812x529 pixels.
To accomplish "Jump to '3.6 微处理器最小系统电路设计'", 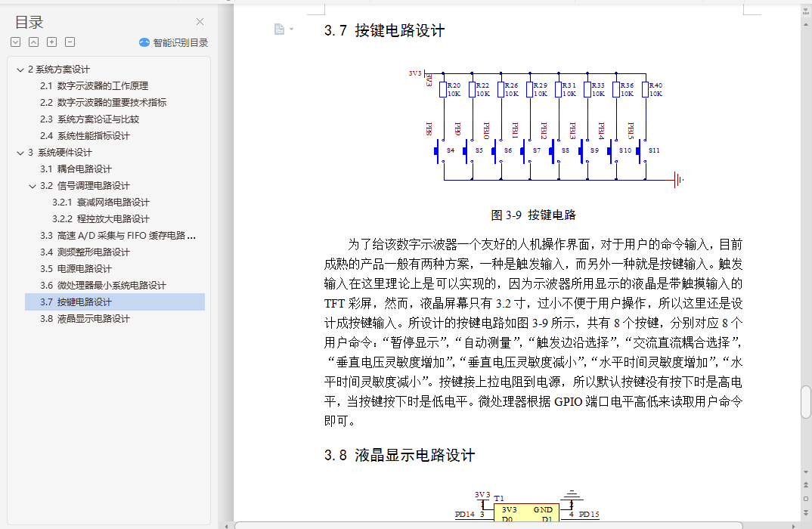I will (103, 285).
